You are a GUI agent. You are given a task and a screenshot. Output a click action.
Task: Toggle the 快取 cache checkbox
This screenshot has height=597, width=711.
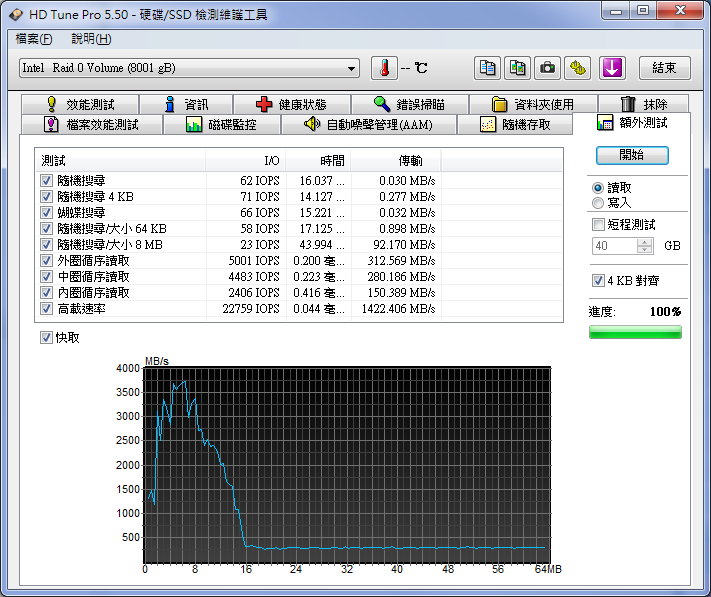(x=46, y=338)
